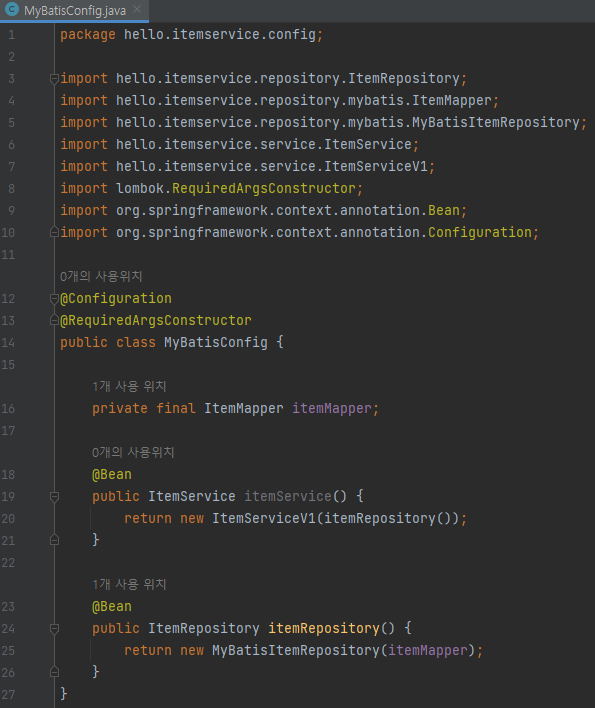
Task: Open the '0개의 사용위치' hint above @Configuration
Action: (x=101, y=276)
